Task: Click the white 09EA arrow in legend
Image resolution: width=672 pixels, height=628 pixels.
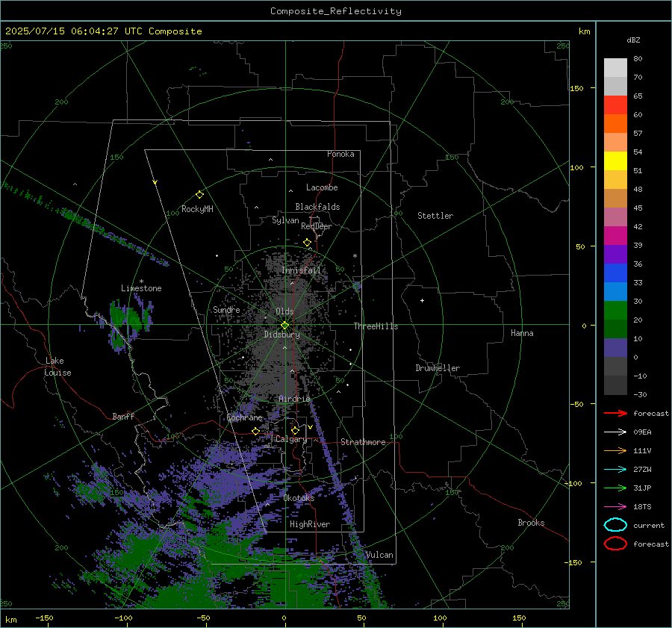Action: (615, 432)
